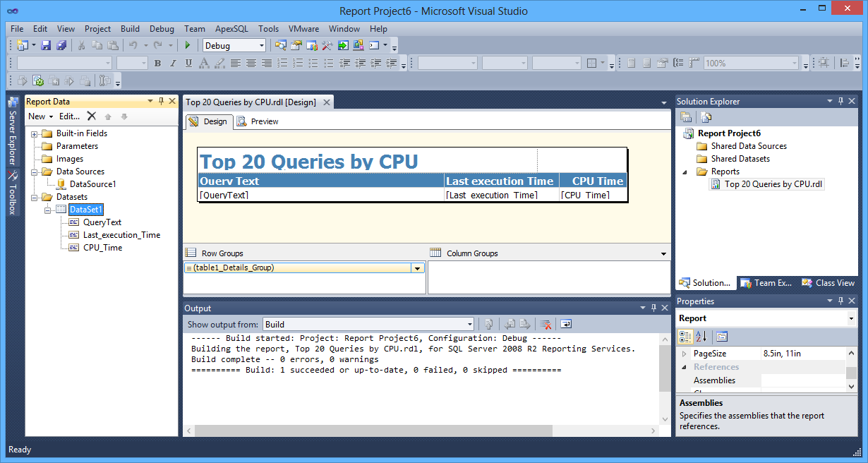Click Properties icon in Solution Explorer toolbar

[x=685, y=117]
